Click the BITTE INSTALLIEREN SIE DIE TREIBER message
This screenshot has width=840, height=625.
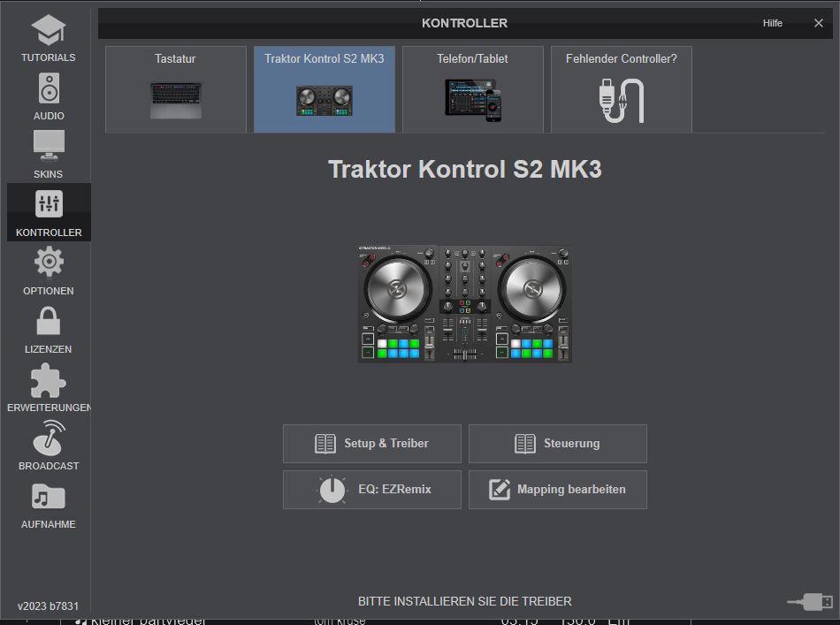(x=464, y=601)
